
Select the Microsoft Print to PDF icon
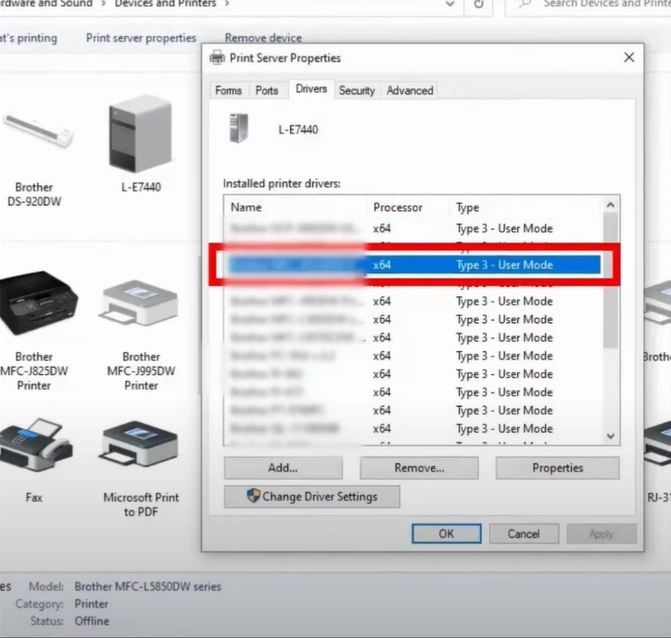(140, 448)
